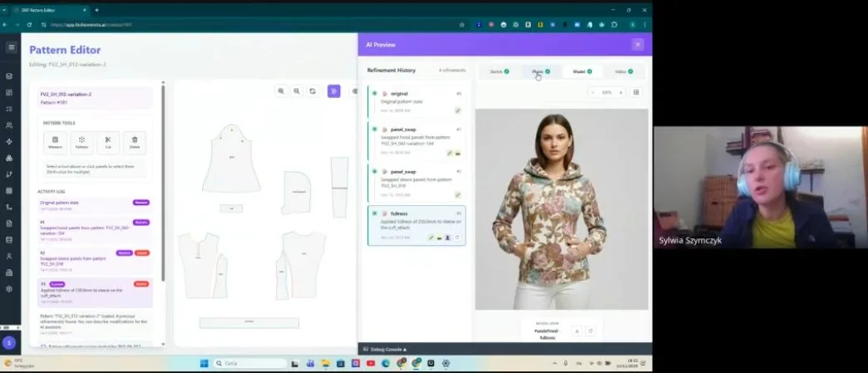This screenshot has height=373, width=868.
Task: Click the fit-to-view icon beside preview zoom
Action: 636,92
